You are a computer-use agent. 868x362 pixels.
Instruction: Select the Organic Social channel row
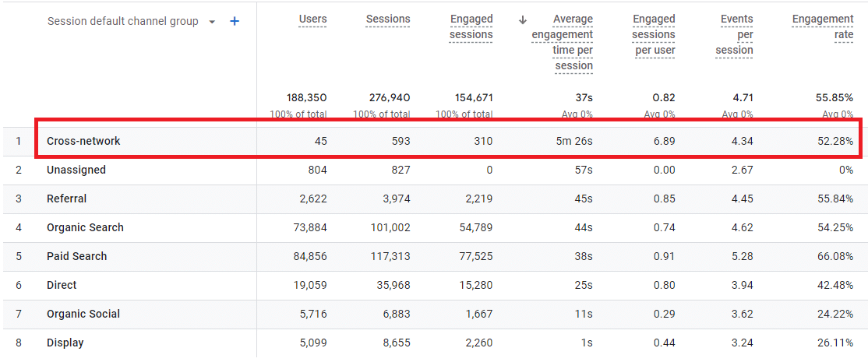click(x=83, y=314)
